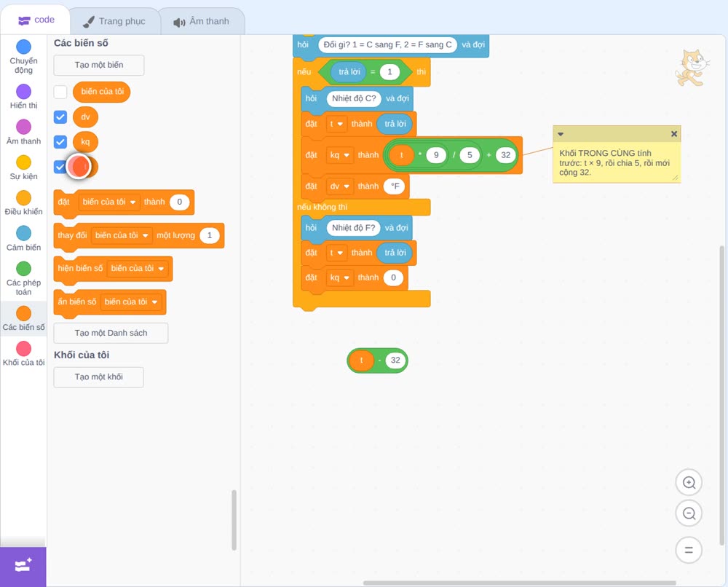Collapse the yellow comment note

point(561,134)
